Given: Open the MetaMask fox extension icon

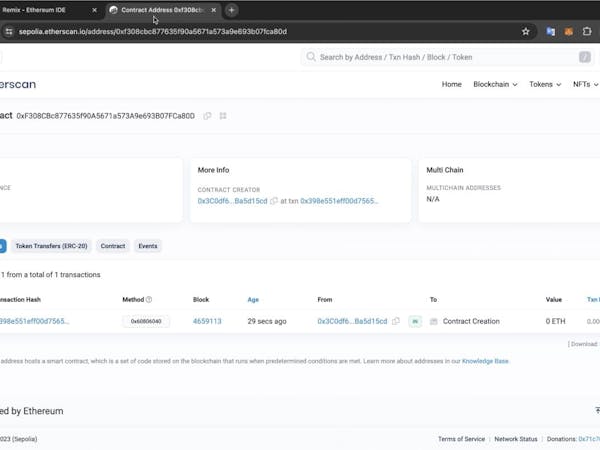Looking at the screenshot, I should point(569,32).
